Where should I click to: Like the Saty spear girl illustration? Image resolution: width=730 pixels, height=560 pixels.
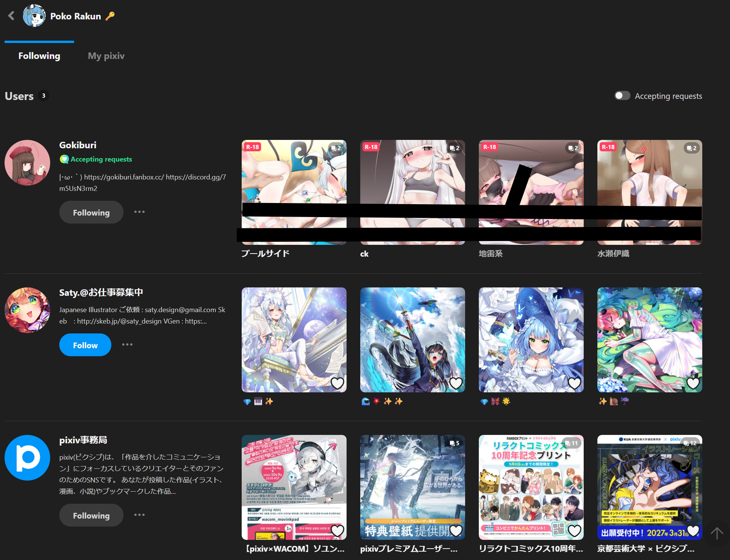pyautogui.click(x=456, y=383)
